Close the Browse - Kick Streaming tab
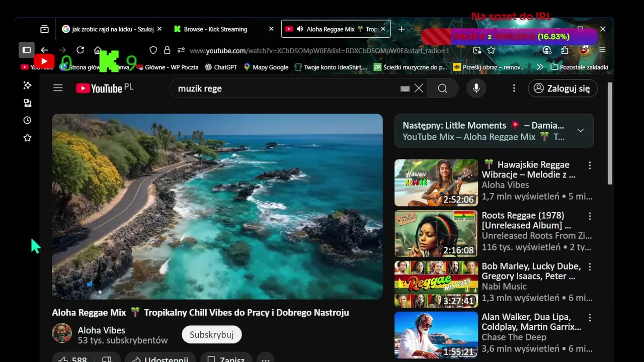644x362 pixels. (x=271, y=29)
